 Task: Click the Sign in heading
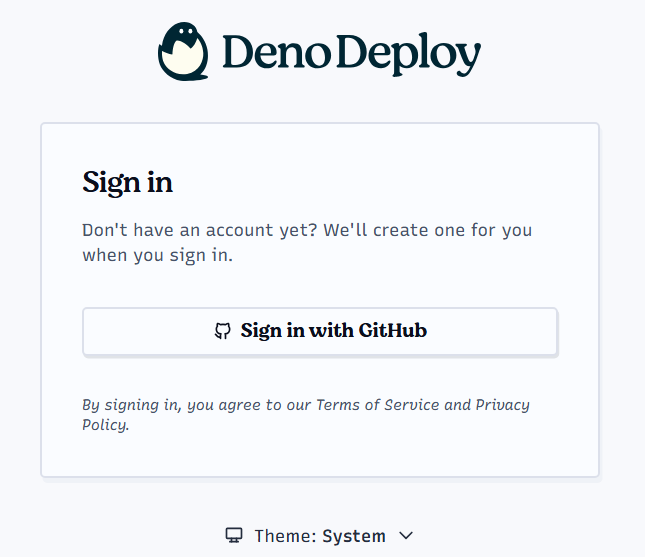tap(128, 183)
